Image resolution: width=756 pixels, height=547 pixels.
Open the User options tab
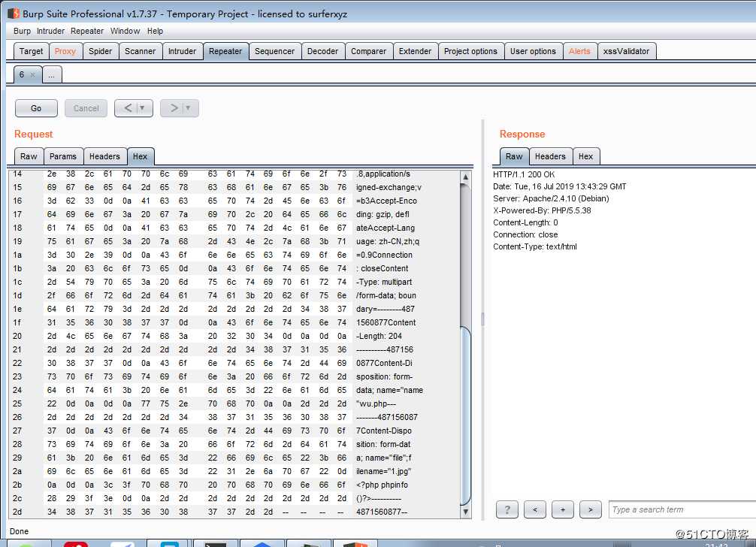coord(534,51)
